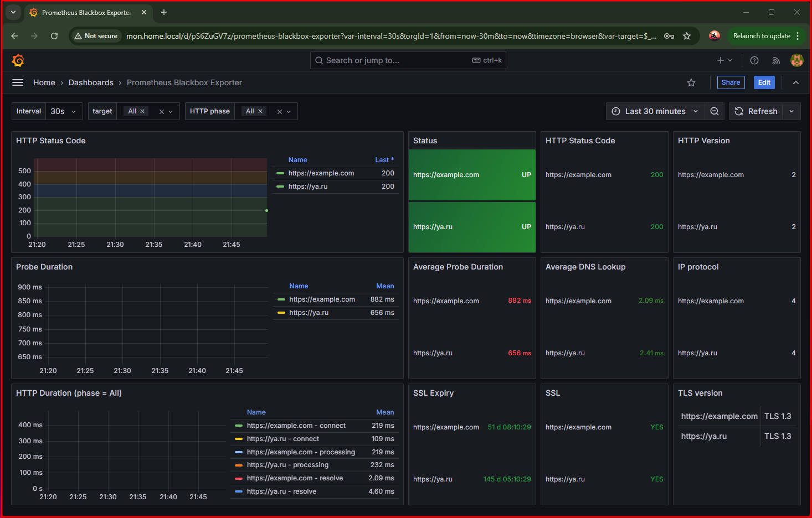
Task: Open the Average DNS Lookup panel title
Action: pyautogui.click(x=585, y=267)
